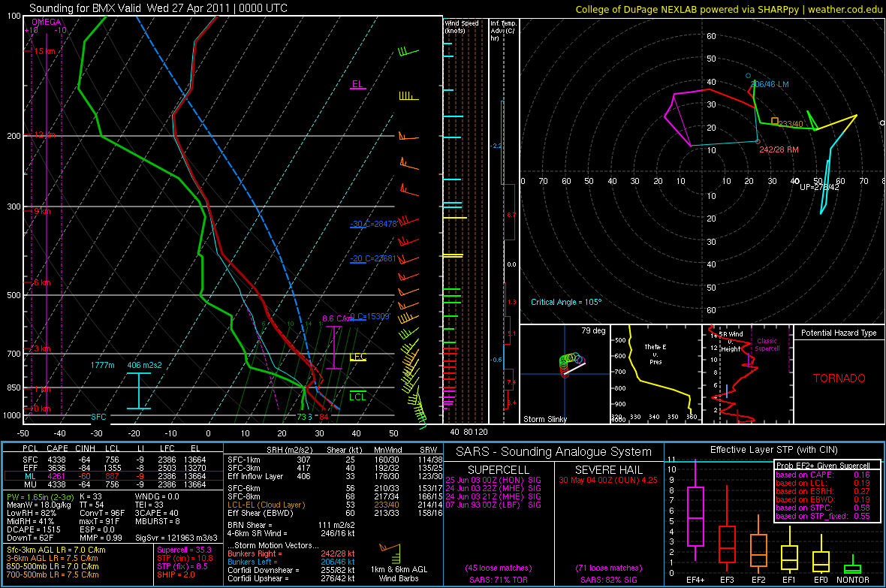Click the Wind Speed (knots) panel header
The width and height of the screenshot is (886, 588).
(462, 26)
